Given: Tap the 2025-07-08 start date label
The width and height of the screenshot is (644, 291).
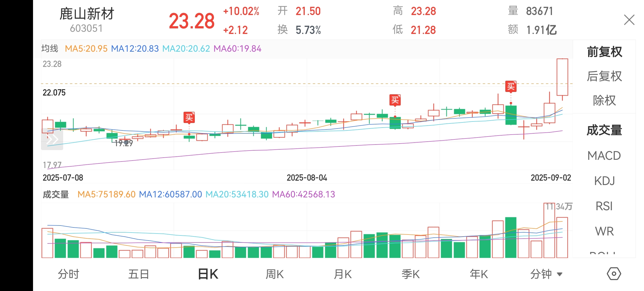Looking at the screenshot, I should click(x=63, y=178).
